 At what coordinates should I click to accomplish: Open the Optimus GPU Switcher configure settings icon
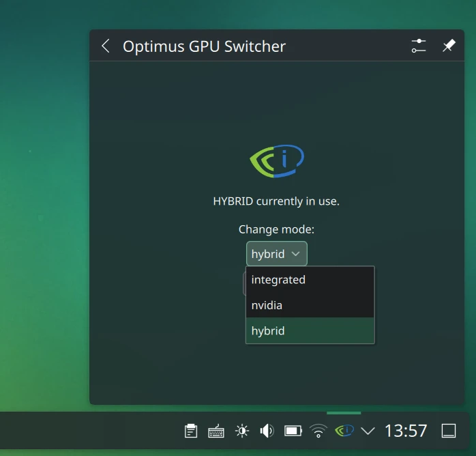(x=418, y=46)
